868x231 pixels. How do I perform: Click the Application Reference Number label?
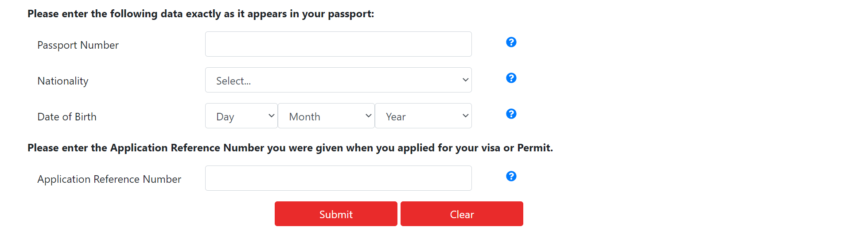tap(109, 179)
